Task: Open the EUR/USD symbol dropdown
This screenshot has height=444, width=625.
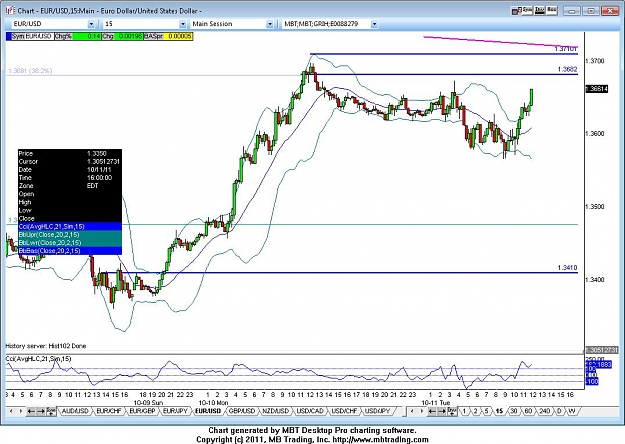Action: click(x=91, y=24)
